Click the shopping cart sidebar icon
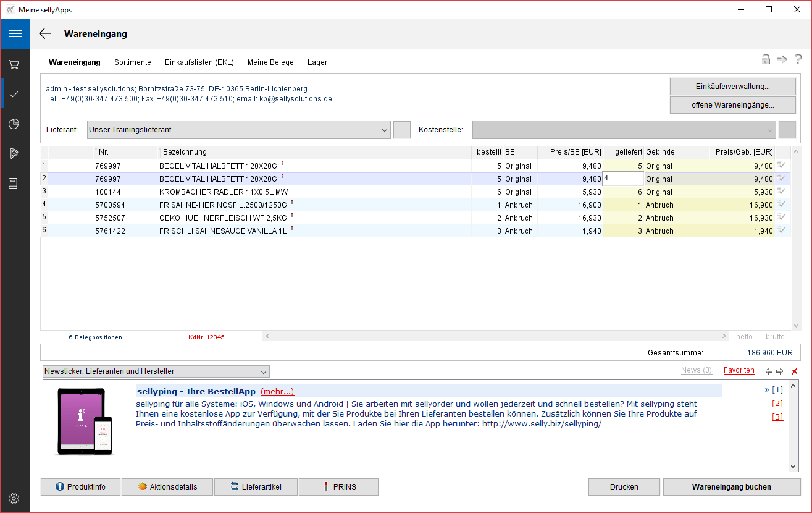This screenshot has height=513, width=812. click(15, 65)
